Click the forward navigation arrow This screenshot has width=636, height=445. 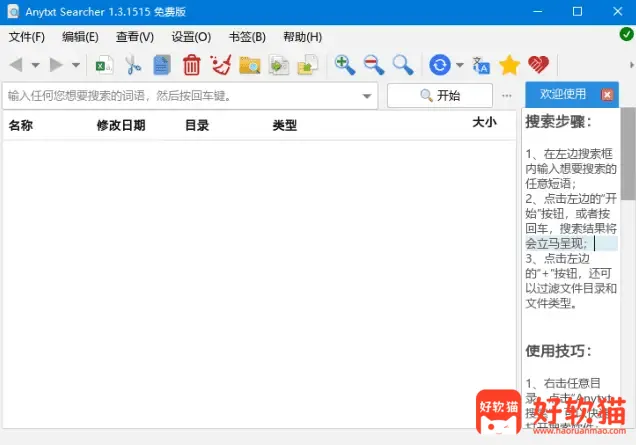point(56,64)
